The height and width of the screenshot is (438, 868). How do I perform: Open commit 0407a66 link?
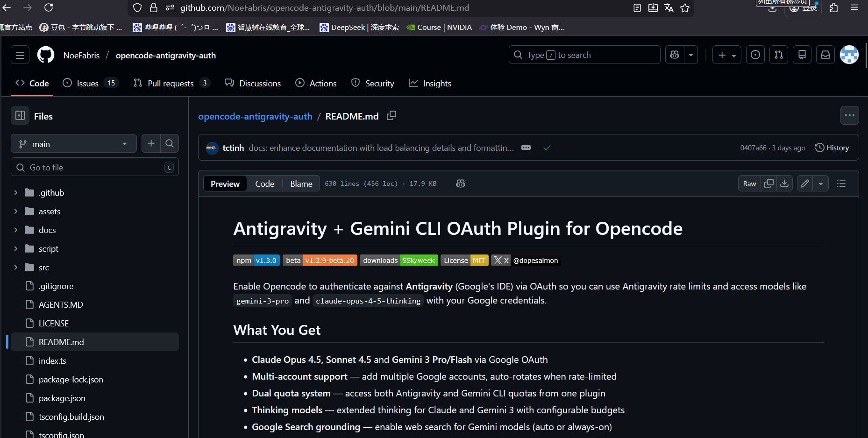click(753, 148)
